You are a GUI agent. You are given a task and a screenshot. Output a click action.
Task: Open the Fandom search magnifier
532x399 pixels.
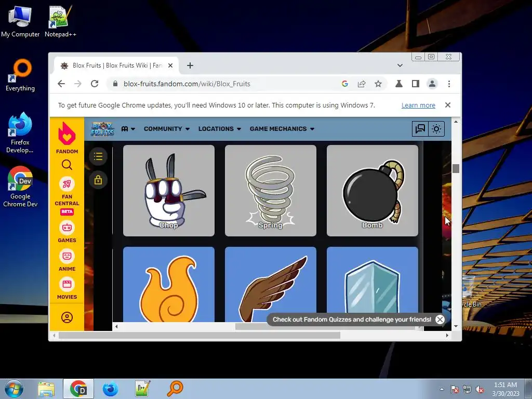tap(67, 165)
